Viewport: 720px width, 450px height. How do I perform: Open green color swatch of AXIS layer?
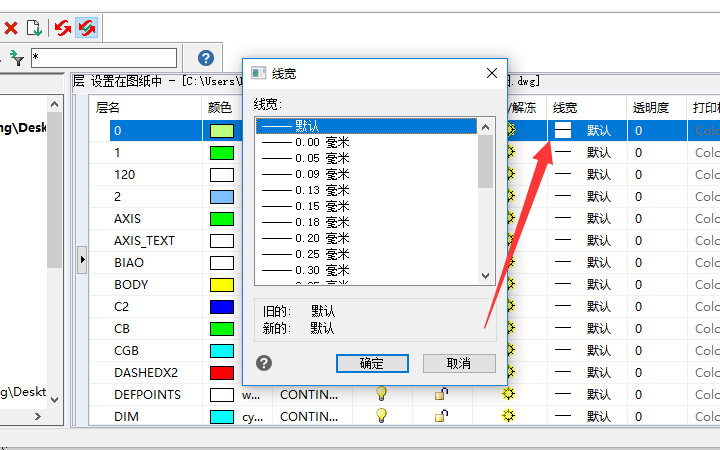(x=222, y=219)
